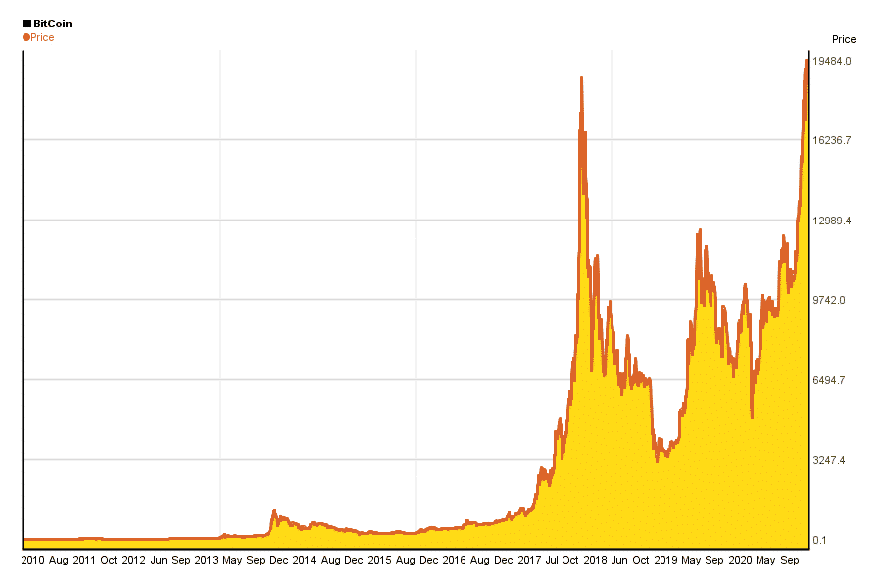Image resolution: width=882 pixels, height=588 pixels.
Task: Click the 2011 year label on time axis
Action: coord(84,560)
